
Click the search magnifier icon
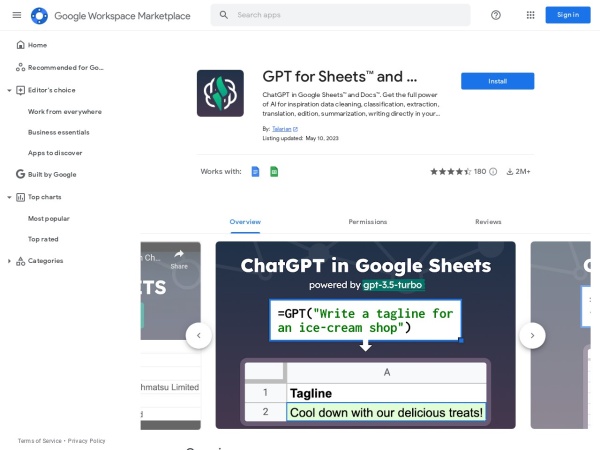pos(223,15)
